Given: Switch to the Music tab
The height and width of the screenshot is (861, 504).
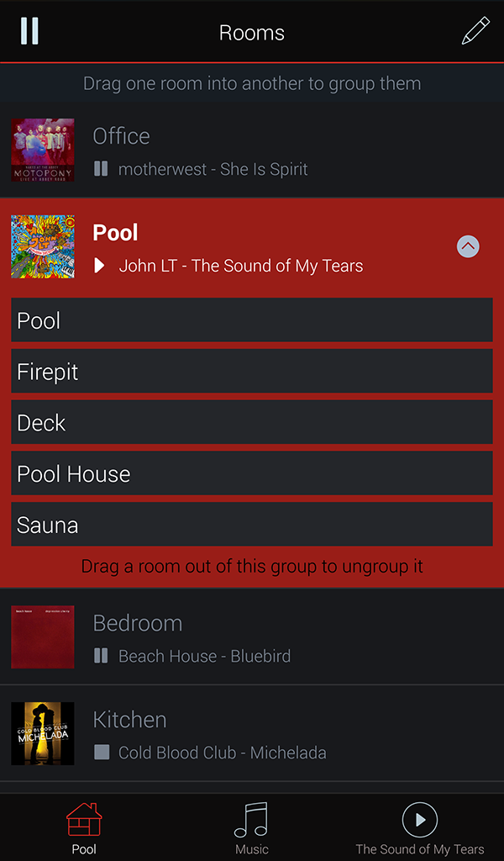Looking at the screenshot, I should point(251,827).
